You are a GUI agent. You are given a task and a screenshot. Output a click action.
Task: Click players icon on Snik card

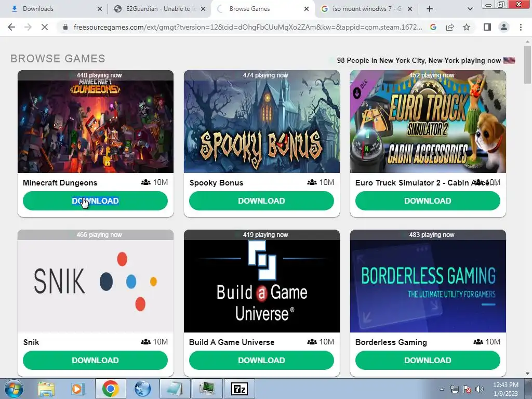coord(146,342)
